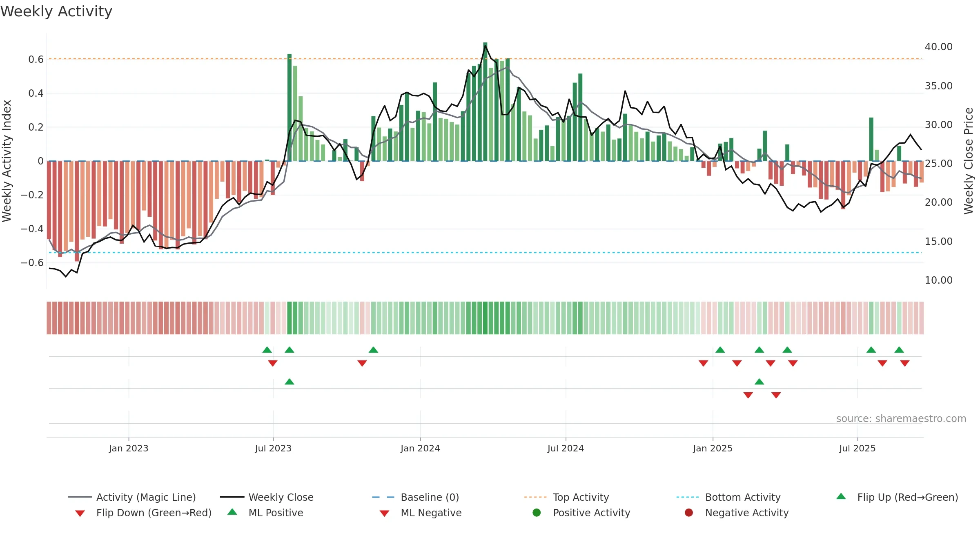The image size is (980, 551).
Task: Click the Jan 2024 axis label
Action: [x=420, y=449]
